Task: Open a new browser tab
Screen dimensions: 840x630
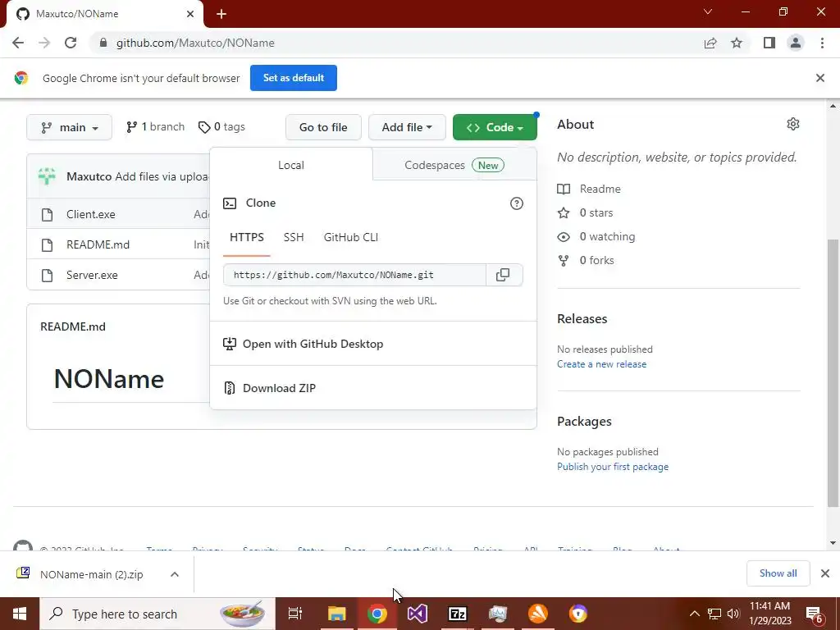Action: pyautogui.click(x=221, y=14)
